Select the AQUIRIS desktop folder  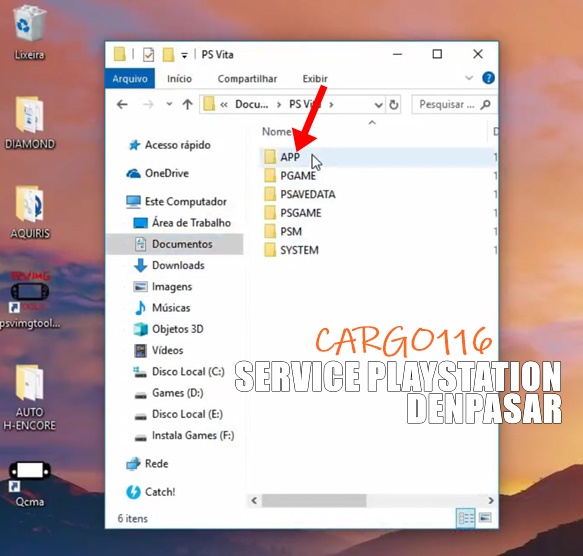point(29,212)
